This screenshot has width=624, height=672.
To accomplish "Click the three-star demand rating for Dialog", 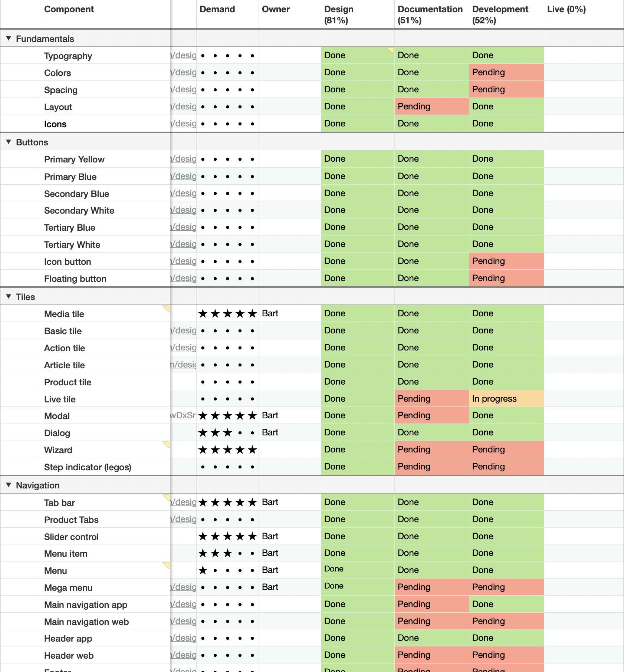I will (x=227, y=433).
